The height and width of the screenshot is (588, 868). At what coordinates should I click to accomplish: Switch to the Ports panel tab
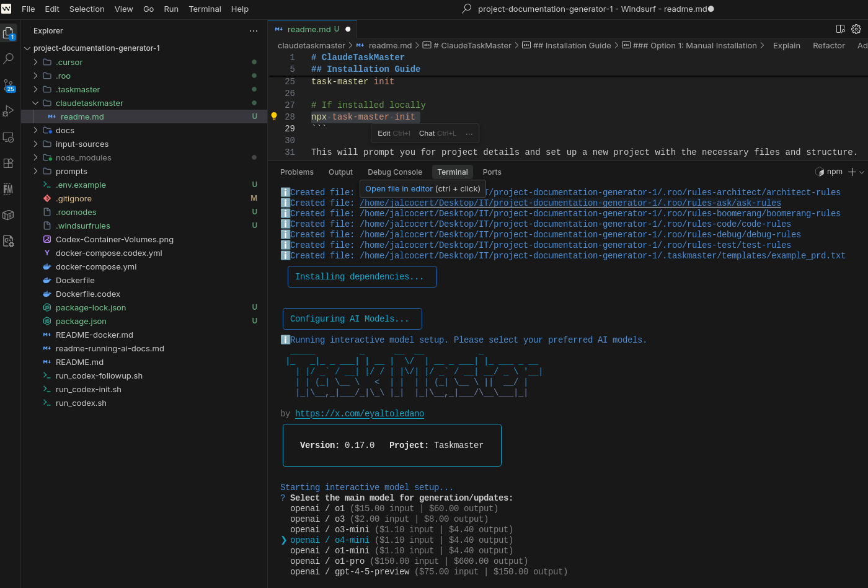click(x=492, y=172)
